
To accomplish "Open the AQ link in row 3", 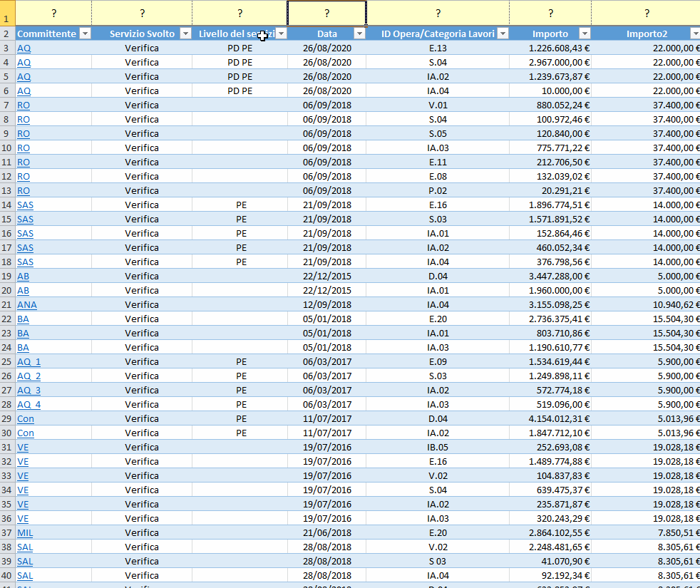I will tap(24, 48).
